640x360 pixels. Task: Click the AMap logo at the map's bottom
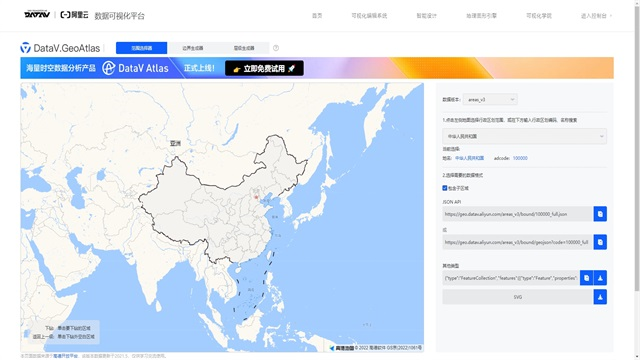click(x=342, y=348)
